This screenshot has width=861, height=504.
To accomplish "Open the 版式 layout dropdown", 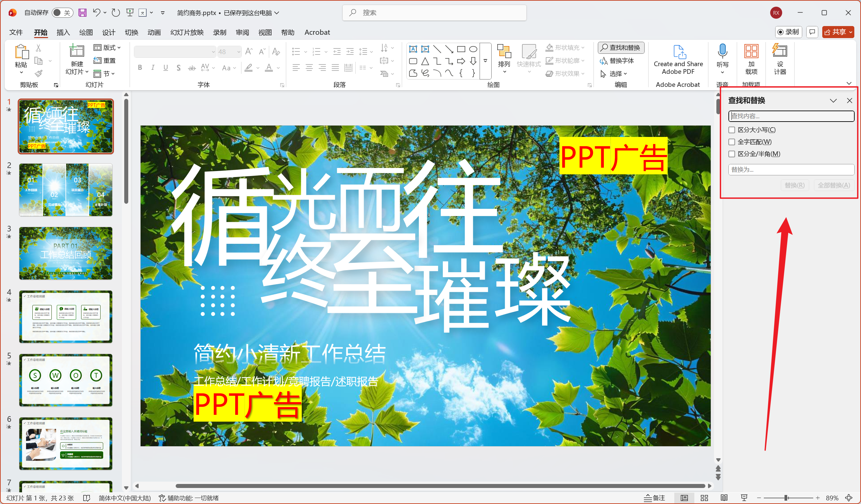I will (x=119, y=47).
